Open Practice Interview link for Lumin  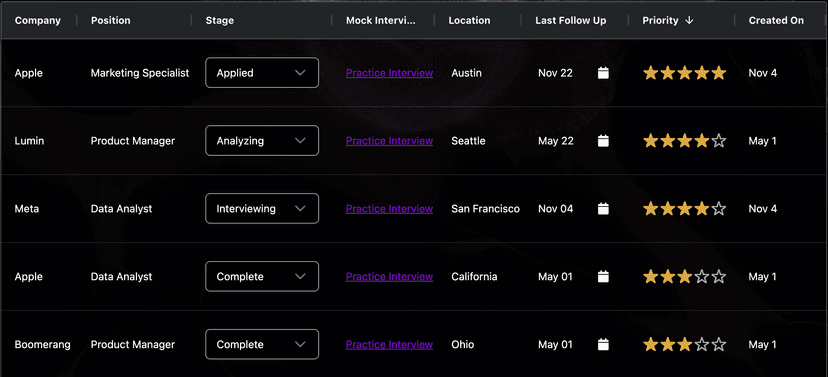pos(389,141)
